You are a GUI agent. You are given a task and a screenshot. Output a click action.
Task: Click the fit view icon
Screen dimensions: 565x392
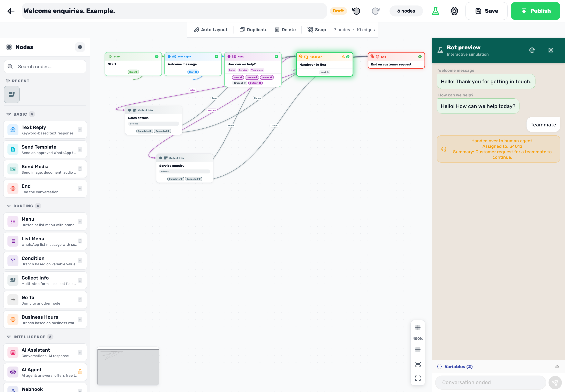click(x=418, y=364)
